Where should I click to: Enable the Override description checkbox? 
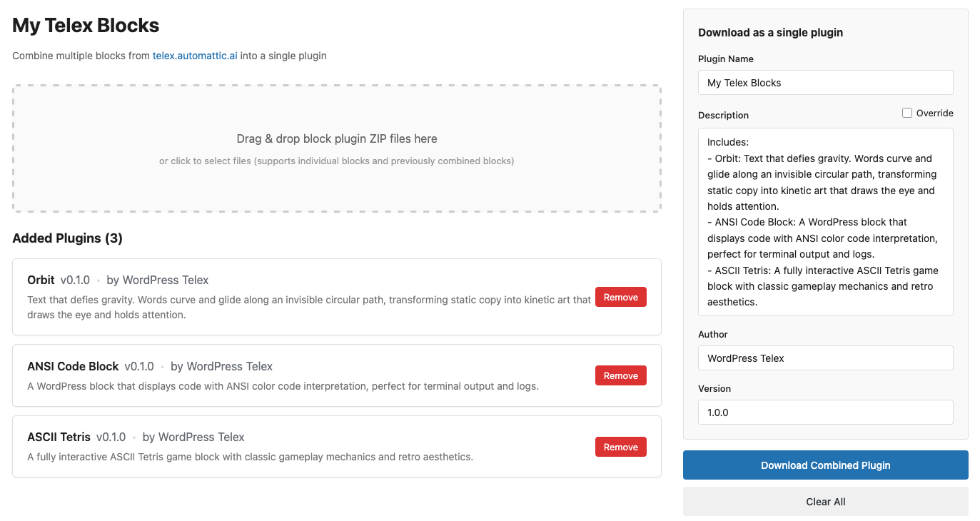907,113
